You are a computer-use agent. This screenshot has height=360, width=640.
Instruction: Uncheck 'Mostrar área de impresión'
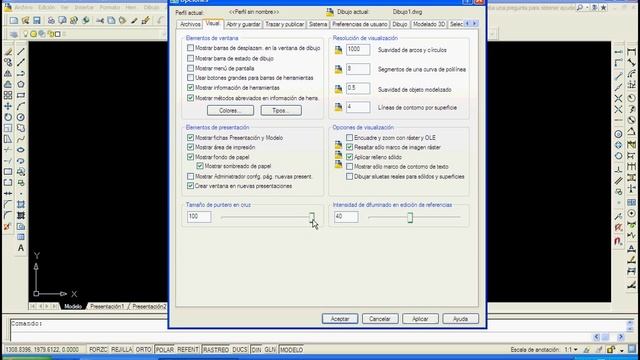tap(190, 147)
